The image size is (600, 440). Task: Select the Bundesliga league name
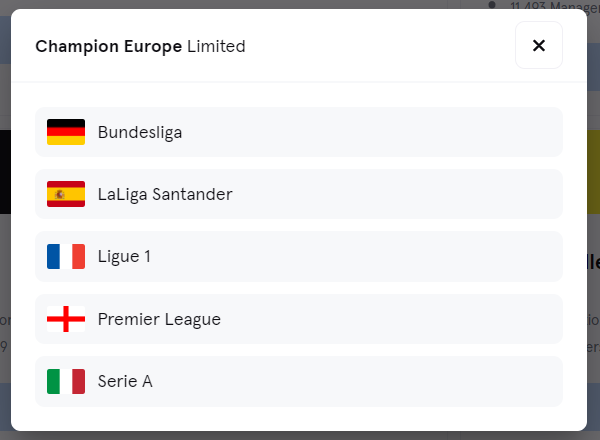tap(140, 133)
